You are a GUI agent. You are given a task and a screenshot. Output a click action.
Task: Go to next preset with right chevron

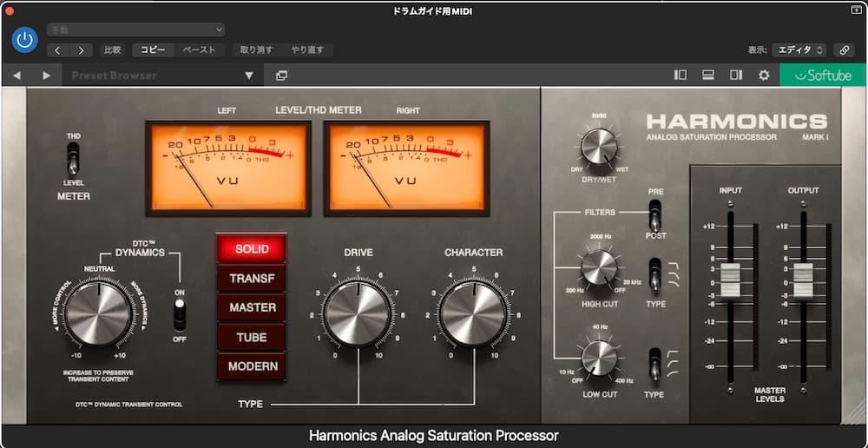coord(81,50)
